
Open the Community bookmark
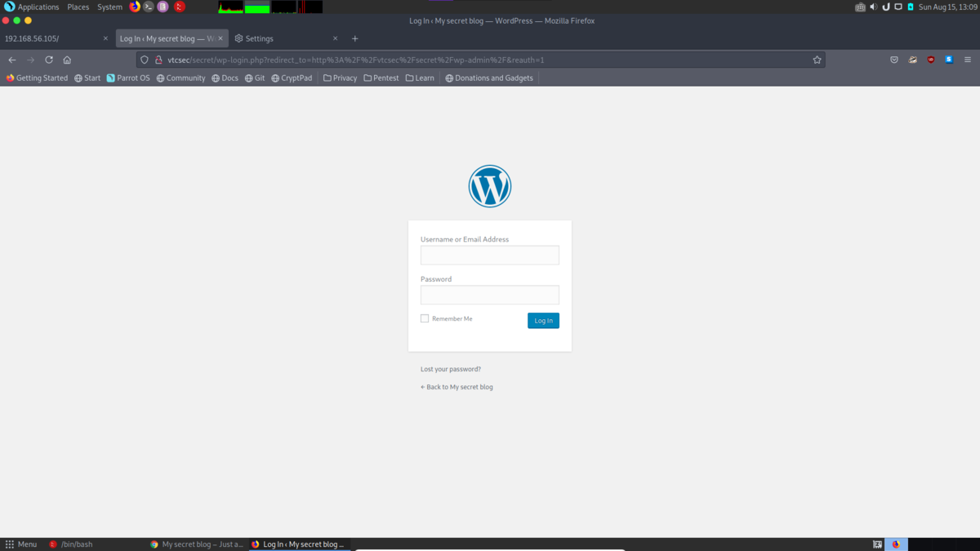pos(180,78)
